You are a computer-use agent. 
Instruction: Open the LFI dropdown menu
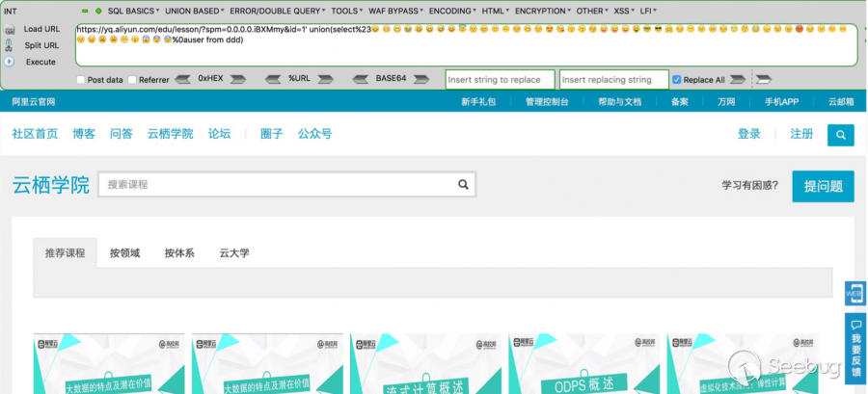point(648,11)
